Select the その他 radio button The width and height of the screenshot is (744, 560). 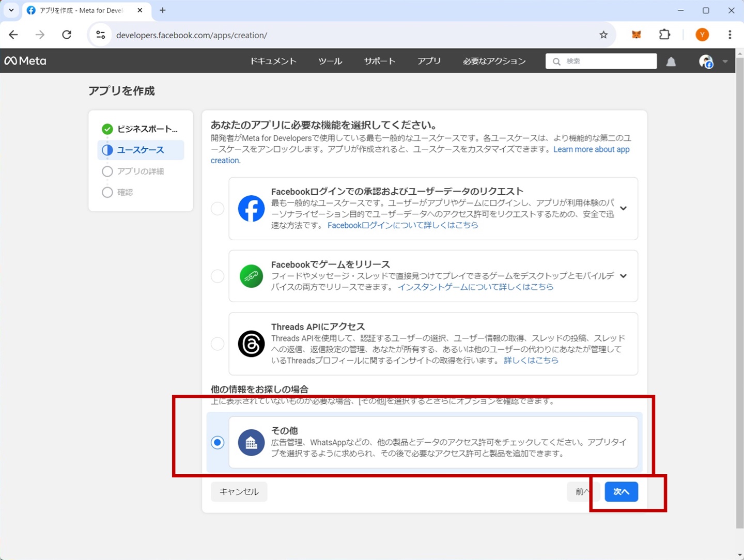[218, 442]
